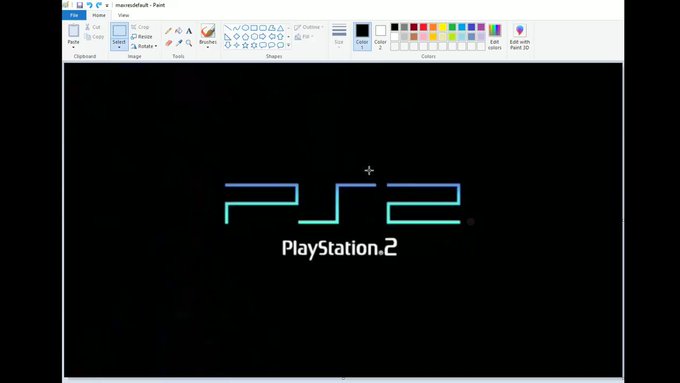Choose the Line shape
This screenshot has width=680, height=383.
click(x=228, y=28)
